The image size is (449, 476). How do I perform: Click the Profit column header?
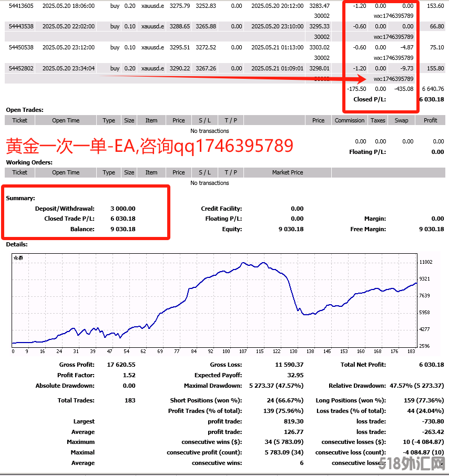point(431,120)
